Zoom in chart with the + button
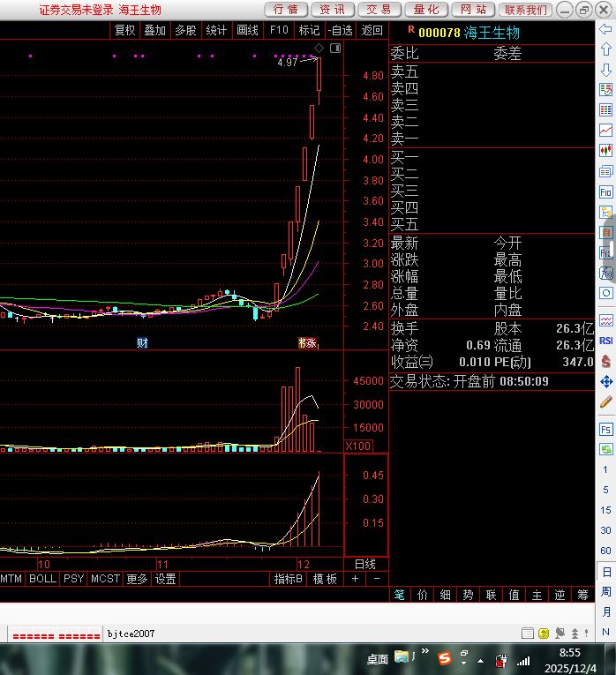The height and width of the screenshot is (675, 616). [355, 579]
